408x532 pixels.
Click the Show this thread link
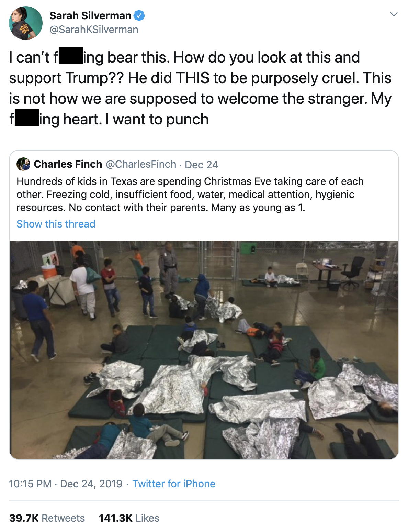tap(56, 224)
